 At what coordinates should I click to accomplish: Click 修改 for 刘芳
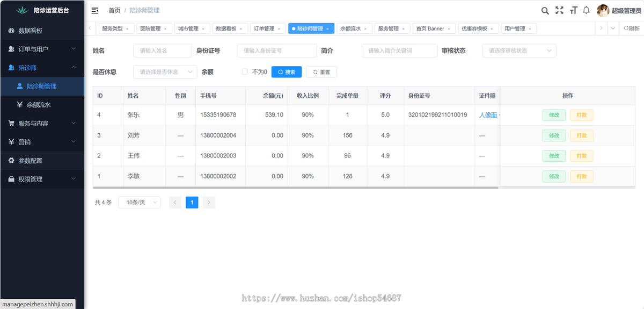pyautogui.click(x=554, y=135)
